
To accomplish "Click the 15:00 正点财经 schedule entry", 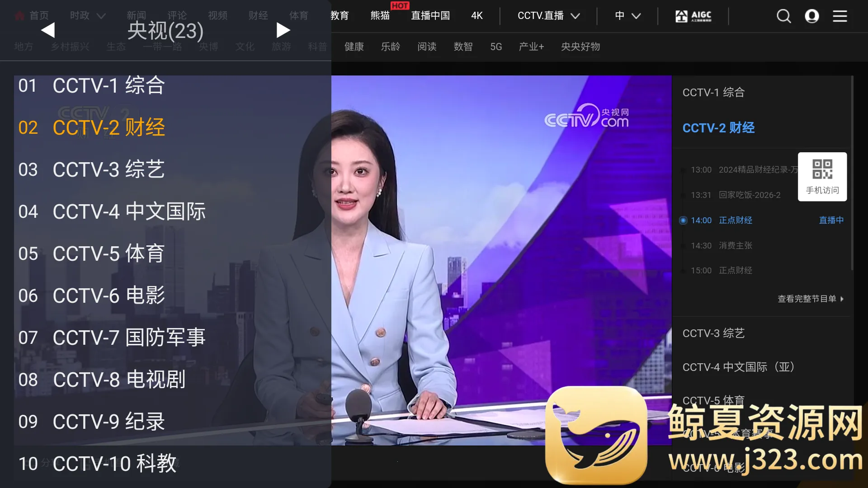I will [x=722, y=271].
